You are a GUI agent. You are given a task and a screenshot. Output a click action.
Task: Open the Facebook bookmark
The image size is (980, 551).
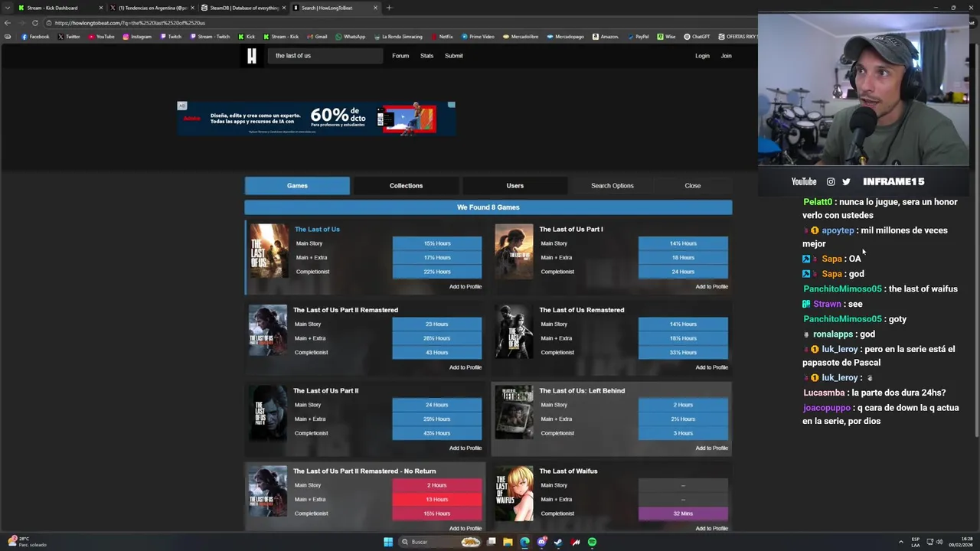(35, 37)
